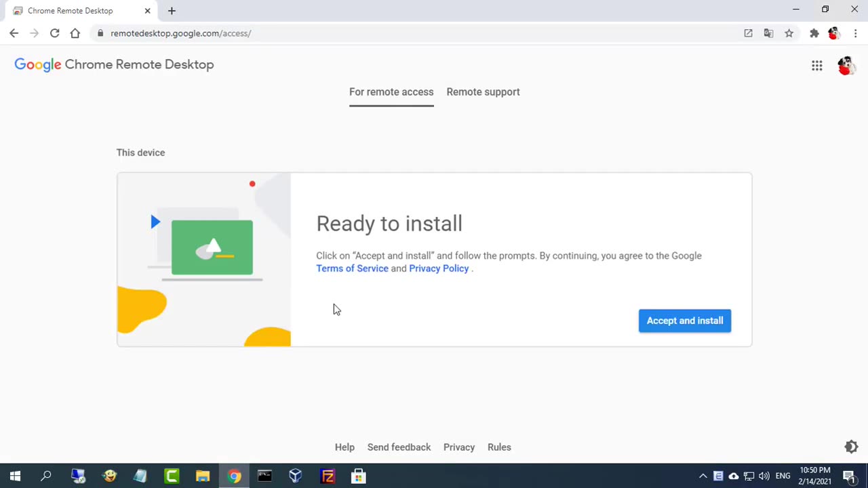This screenshot has width=868, height=488.
Task: Open File Explorer from the taskbar
Action: point(203,476)
